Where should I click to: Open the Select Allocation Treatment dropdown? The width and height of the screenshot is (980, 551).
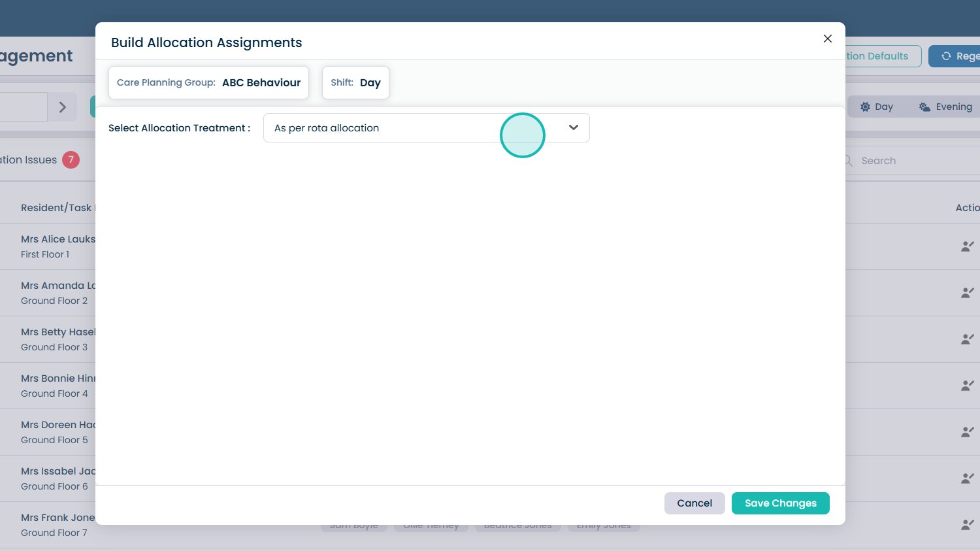[x=426, y=128]
